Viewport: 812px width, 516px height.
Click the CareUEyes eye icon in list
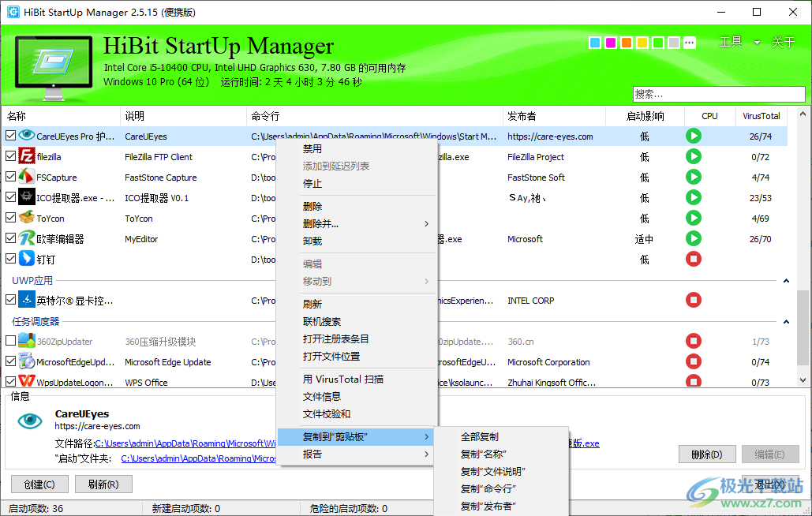(x=26, y=136)
